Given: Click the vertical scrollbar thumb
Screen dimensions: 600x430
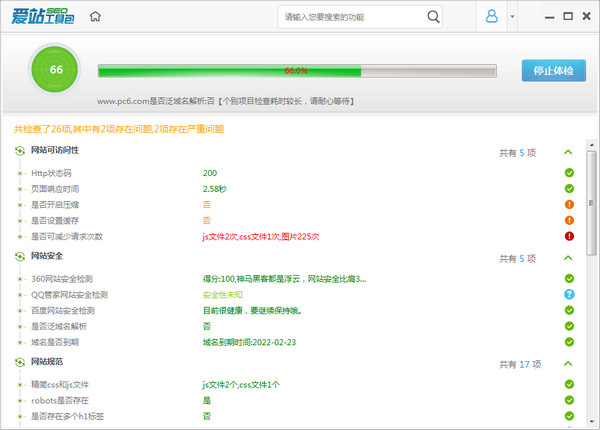Looking at the screenshot, I should [592, 203].
